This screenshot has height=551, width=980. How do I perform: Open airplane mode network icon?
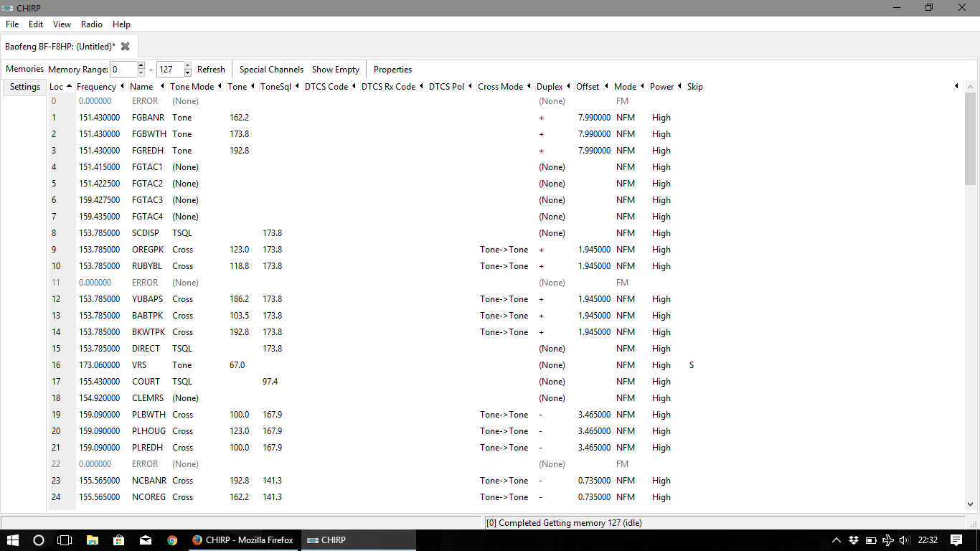pos(887,540)
